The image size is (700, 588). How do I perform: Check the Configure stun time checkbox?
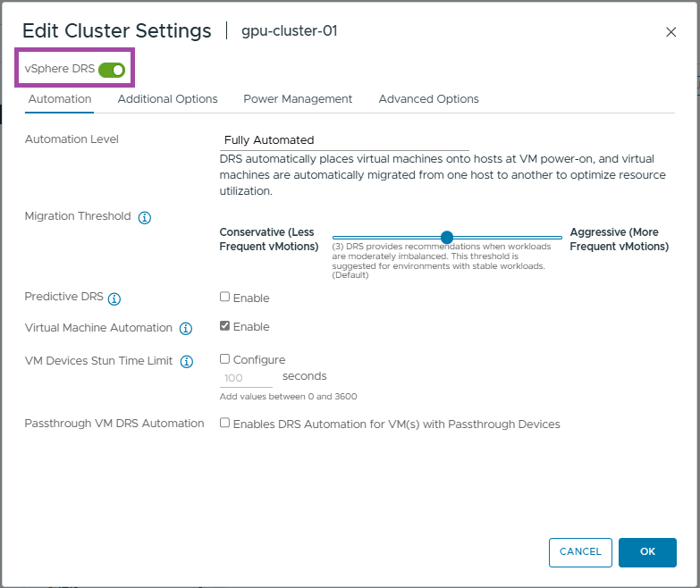(225, 359)
